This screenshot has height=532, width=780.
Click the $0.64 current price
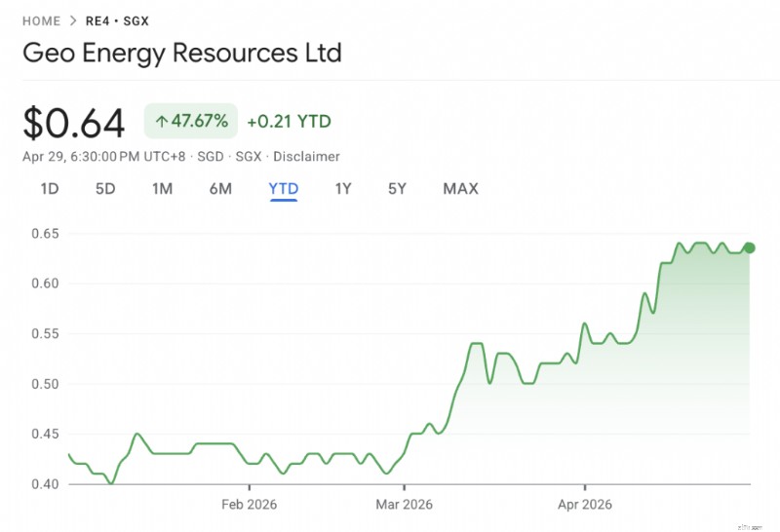coord(74,123)
